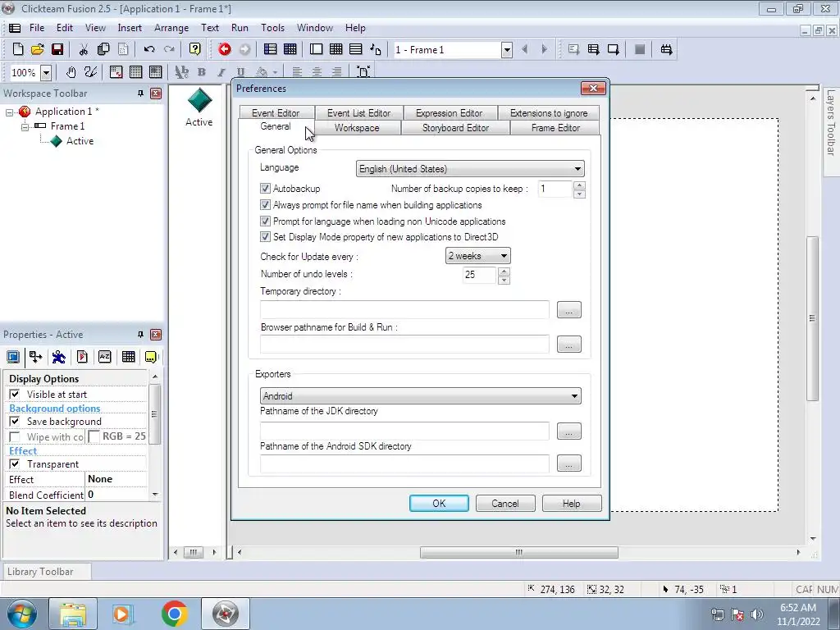Toggle Save background checkbox
The height and width of the screenshot is (630, 840).
tap(15, 422)
